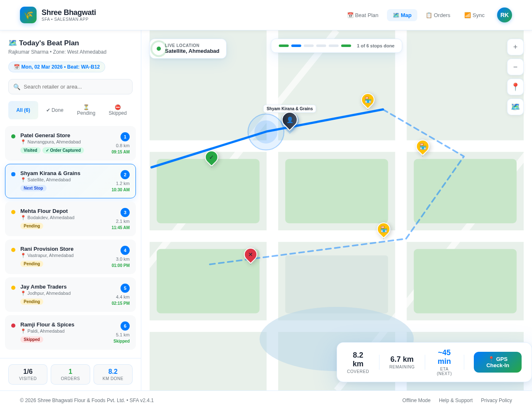Filter stops by Pending
532x410 pixels.
point(86,110)
